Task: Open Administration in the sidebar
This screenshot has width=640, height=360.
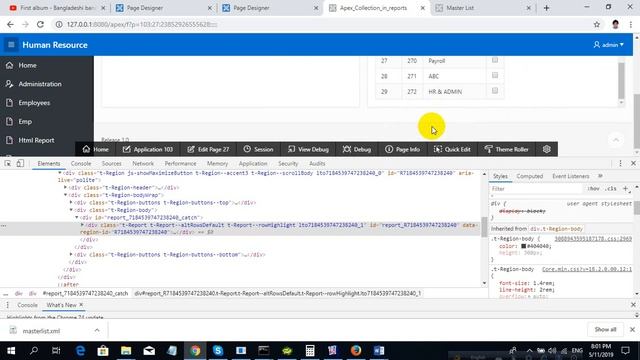Action: (40, 84)
